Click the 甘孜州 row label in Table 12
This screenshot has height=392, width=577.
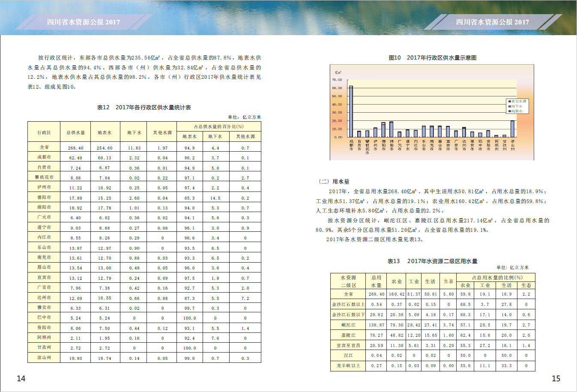pyautogui.click(x=44, y=347)
